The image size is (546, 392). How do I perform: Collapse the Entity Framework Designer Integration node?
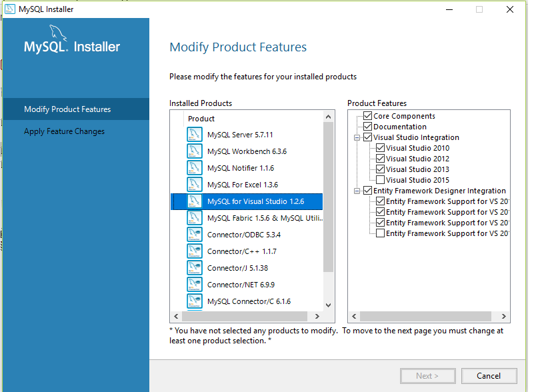point(357,191)
